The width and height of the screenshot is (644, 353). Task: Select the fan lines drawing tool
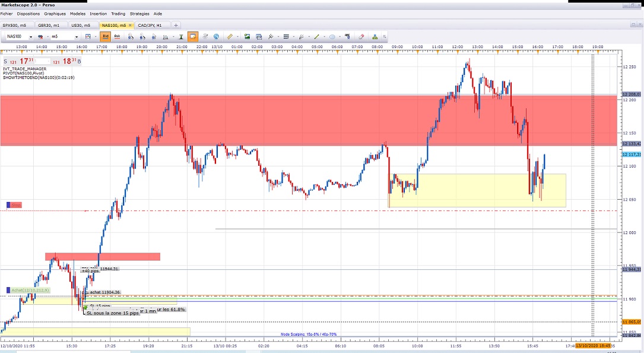pos(302,37)
